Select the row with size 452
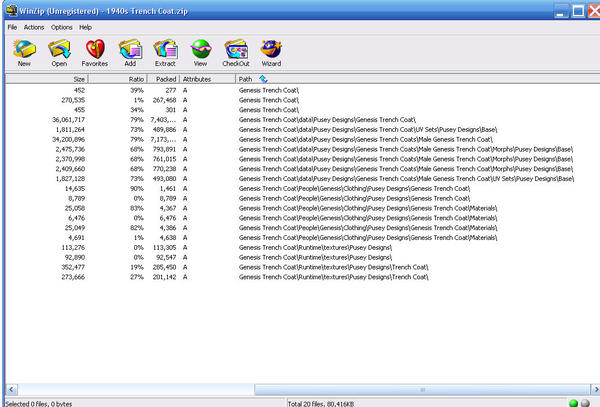Screen dimensions: 600x407 pyautogui.click(x=302, y=90)
